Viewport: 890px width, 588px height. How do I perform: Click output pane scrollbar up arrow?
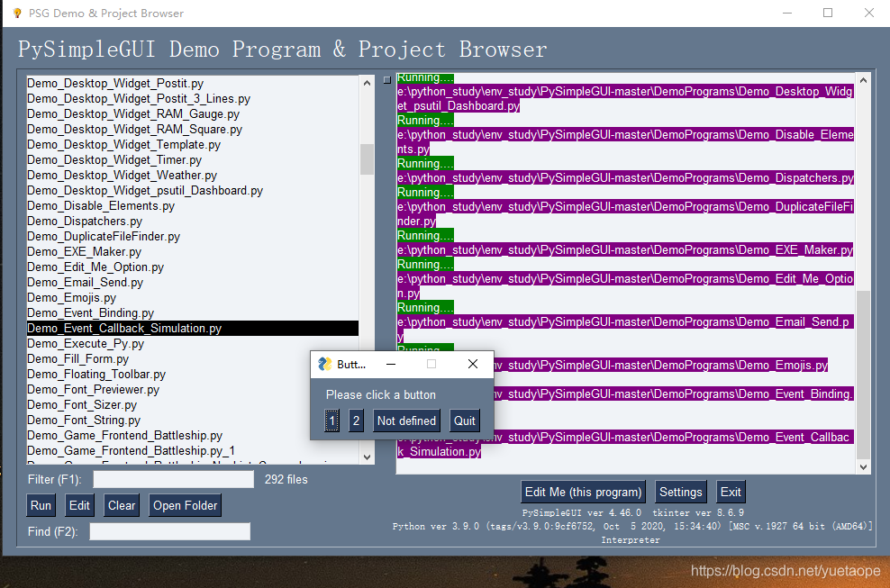863,81
